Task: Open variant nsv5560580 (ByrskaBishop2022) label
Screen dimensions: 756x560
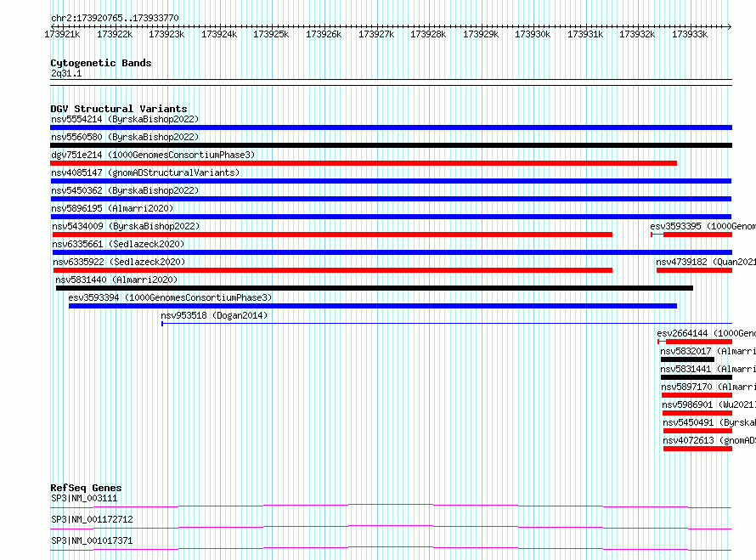Action: (x=125, y=137)
